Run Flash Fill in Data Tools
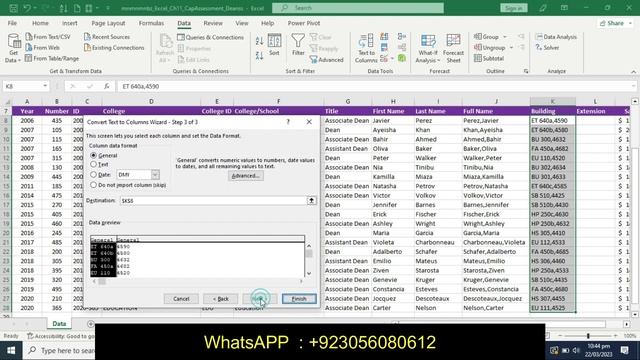The height and width of the screenshot is (360, 640). 384,37
